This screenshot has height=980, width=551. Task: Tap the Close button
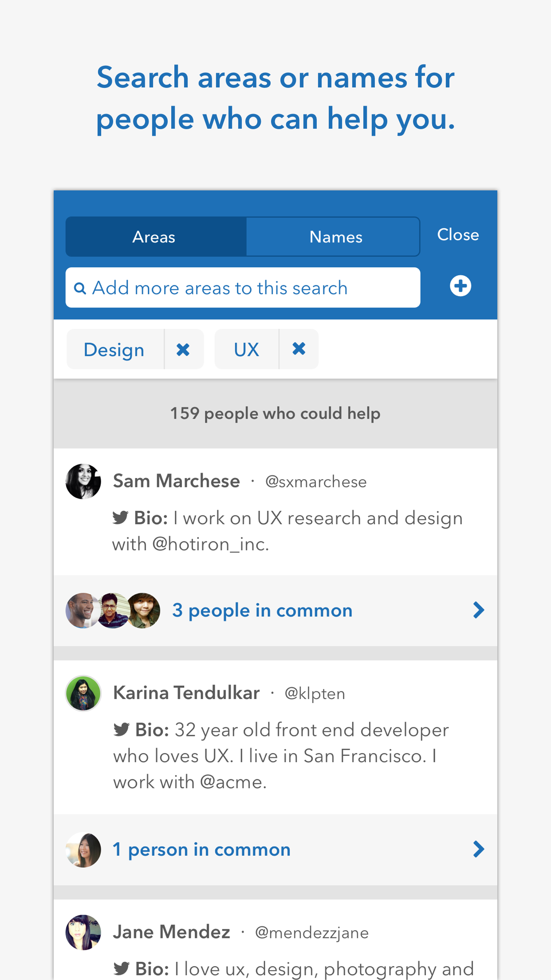458,234
